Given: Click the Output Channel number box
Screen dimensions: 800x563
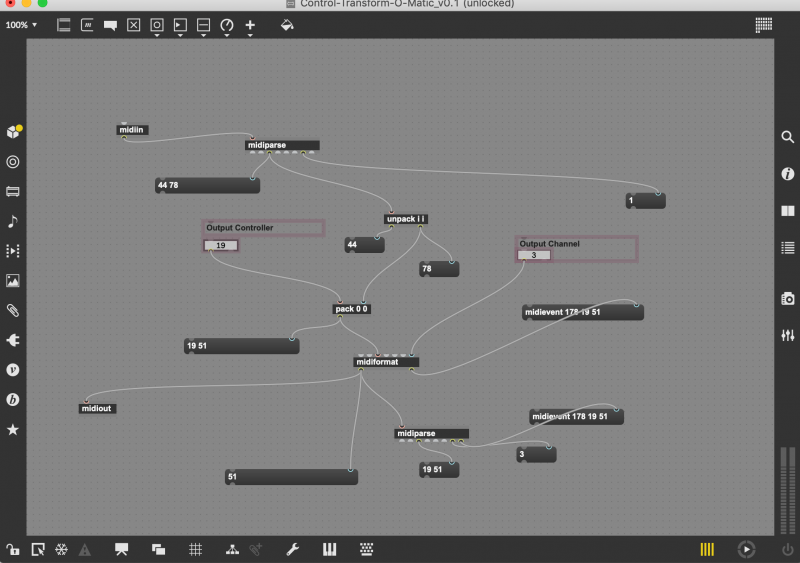Looking at the screenshot, I should (534, 255).
